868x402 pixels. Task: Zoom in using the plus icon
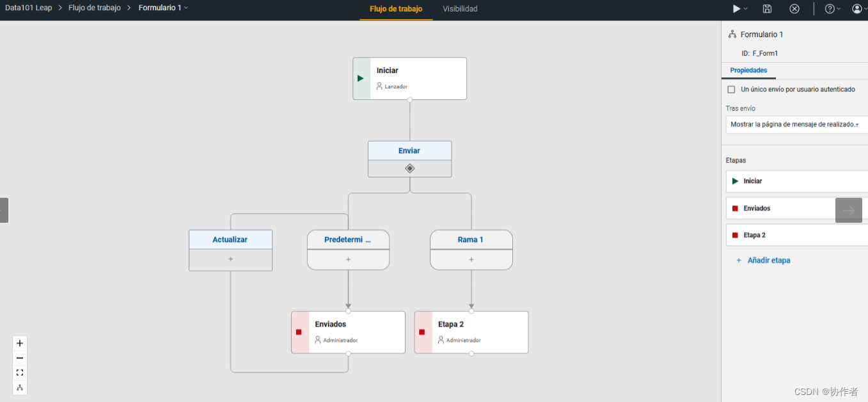[20, 343]
